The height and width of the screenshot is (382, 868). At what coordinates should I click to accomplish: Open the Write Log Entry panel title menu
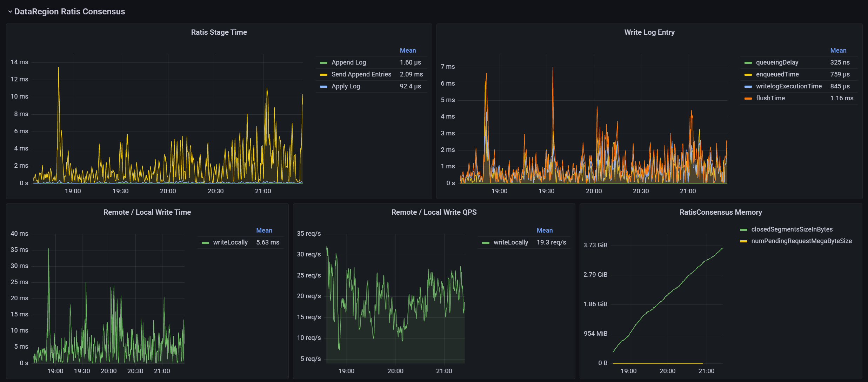tap(649, 32)
